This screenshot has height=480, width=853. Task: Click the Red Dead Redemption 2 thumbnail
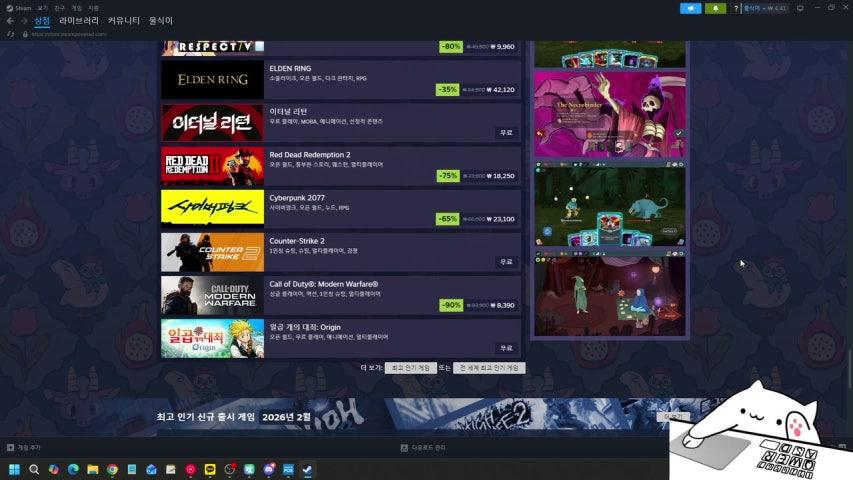tap(213, 165)
